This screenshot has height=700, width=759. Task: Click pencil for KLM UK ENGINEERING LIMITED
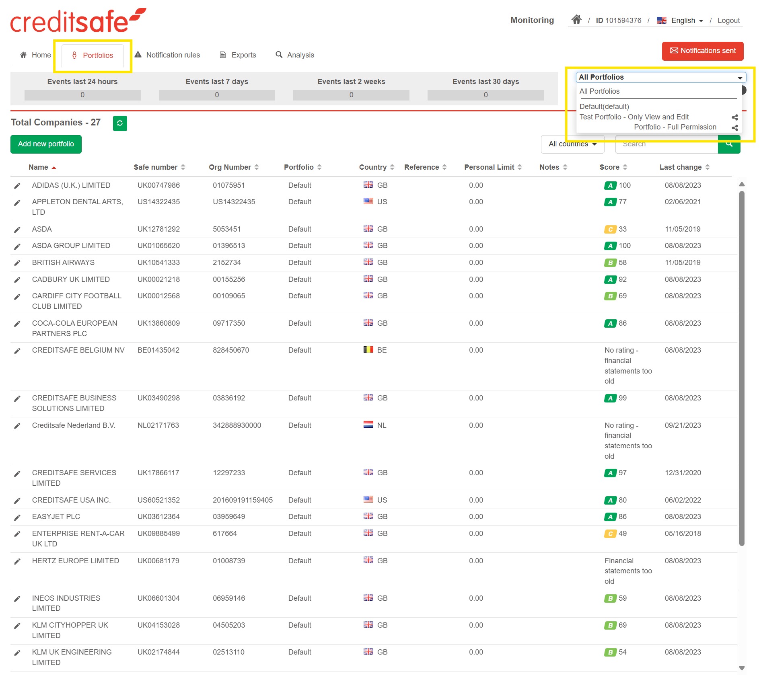pyautogui.click(x=17, y=653)
